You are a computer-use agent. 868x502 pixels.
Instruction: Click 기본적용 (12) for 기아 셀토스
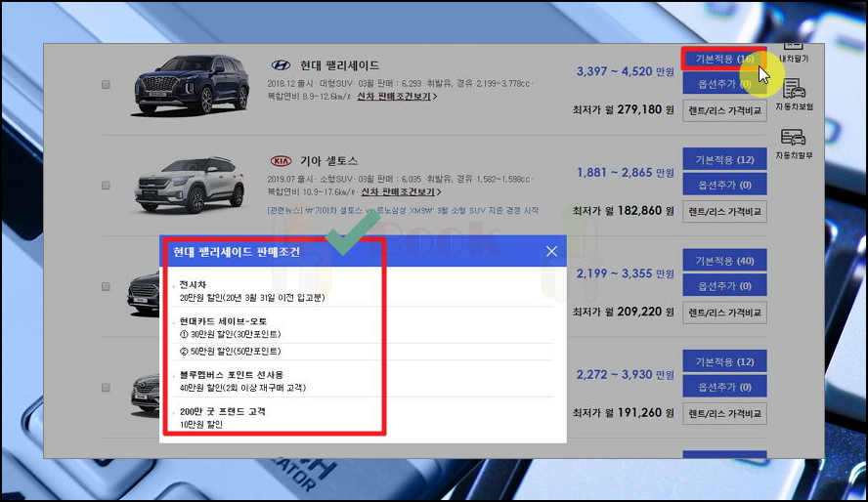[x=724, y=160]
